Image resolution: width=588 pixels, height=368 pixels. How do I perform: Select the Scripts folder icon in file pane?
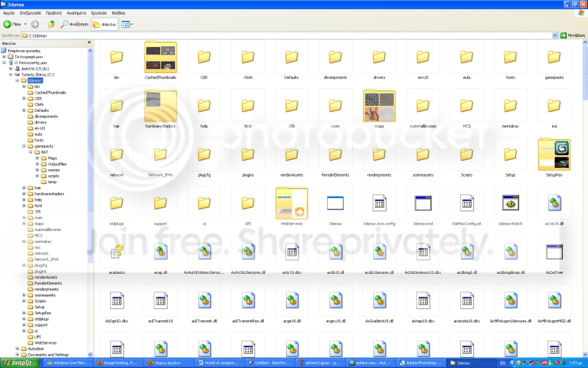467,155
